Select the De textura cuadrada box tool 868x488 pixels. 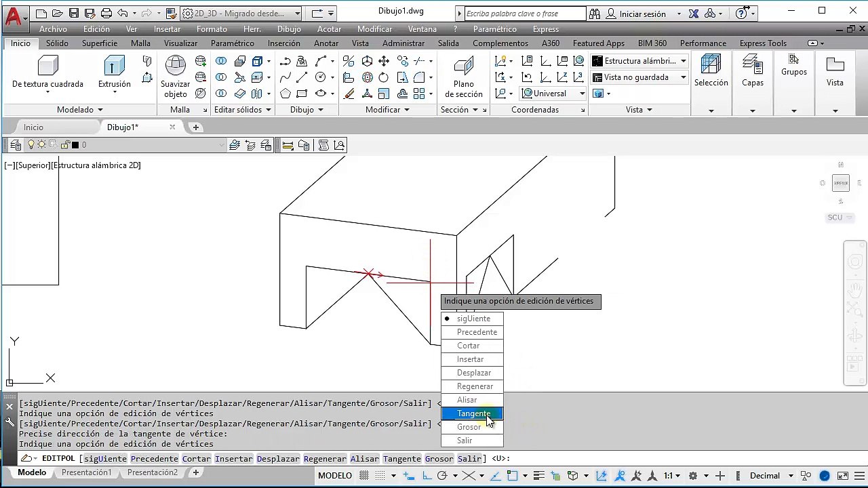pyautogui.click(x=47, y=72)
